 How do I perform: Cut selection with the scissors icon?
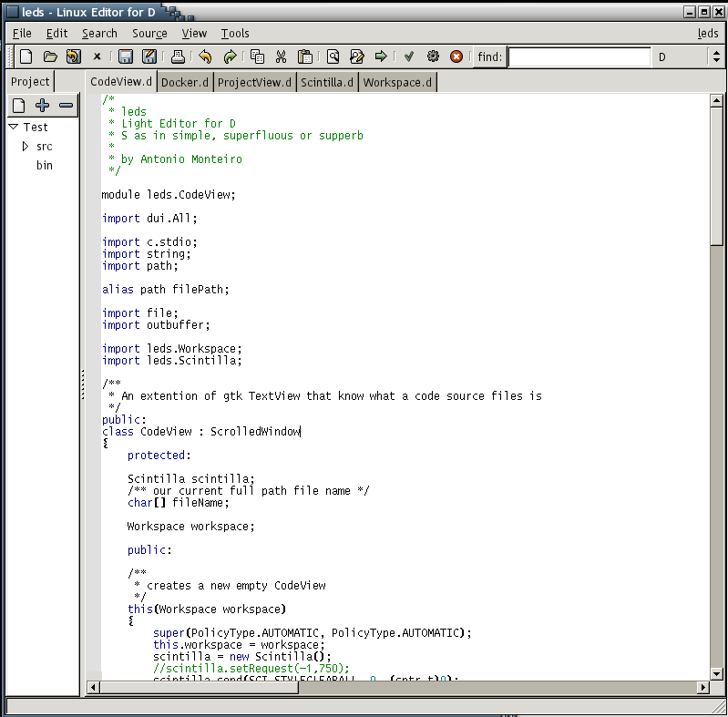(281, 56)
